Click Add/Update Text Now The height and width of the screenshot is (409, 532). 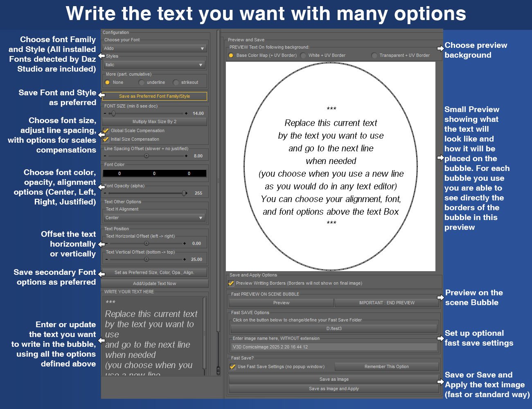click(x=155, y=283)
